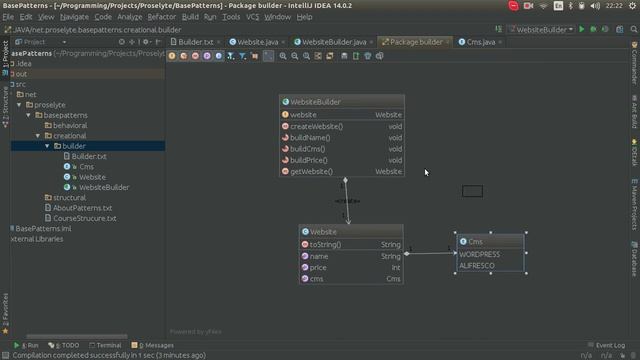Viewport: 640px width, 360px height.
Task: Open Change Visibility Level filter
Action: click(231, 56)
